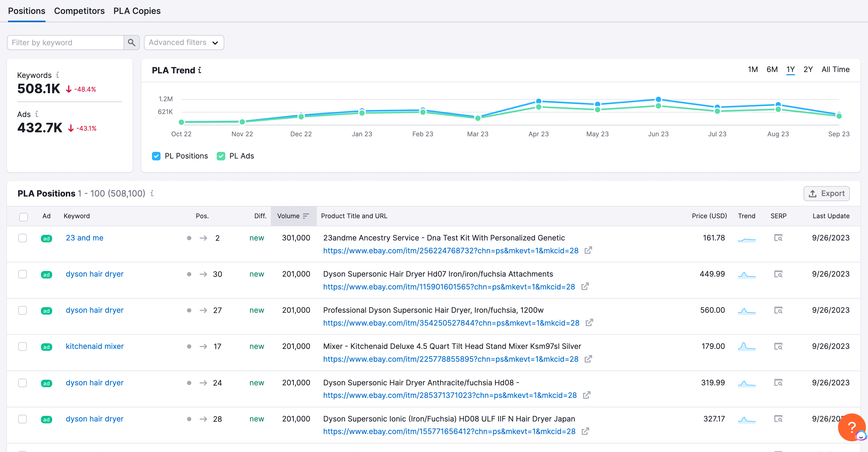868x452 pixels.
Task: Open external link icon for Kitchenaid mixer URL
Action: pos(588,359)
